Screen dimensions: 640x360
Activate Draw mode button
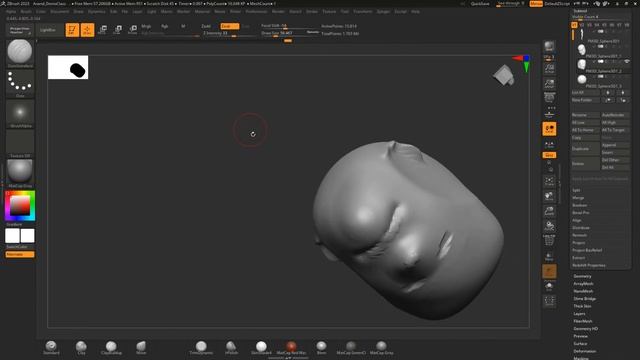[87, 30]
